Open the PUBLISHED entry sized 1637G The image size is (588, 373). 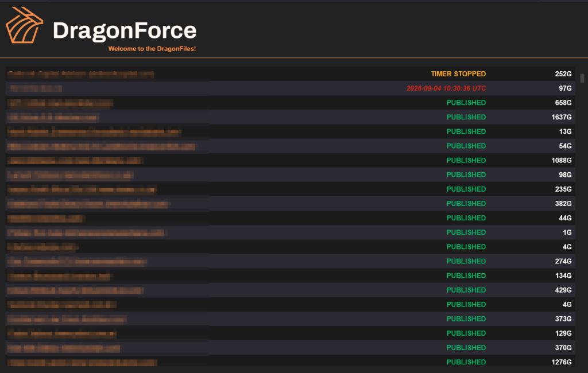(290, 117)
